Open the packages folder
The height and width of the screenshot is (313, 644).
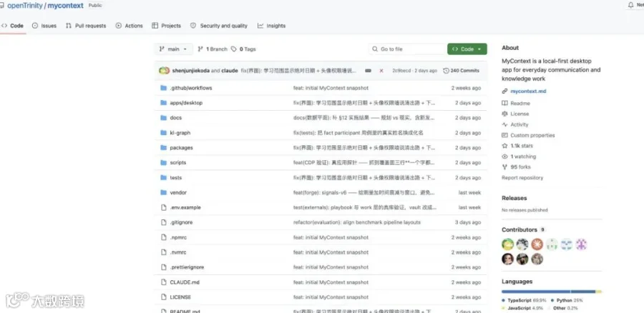pos(181,148)
